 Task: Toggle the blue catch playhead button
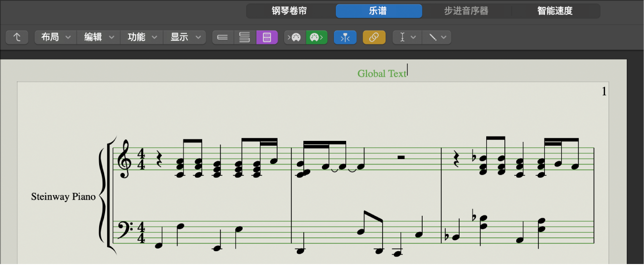[345, 37]
